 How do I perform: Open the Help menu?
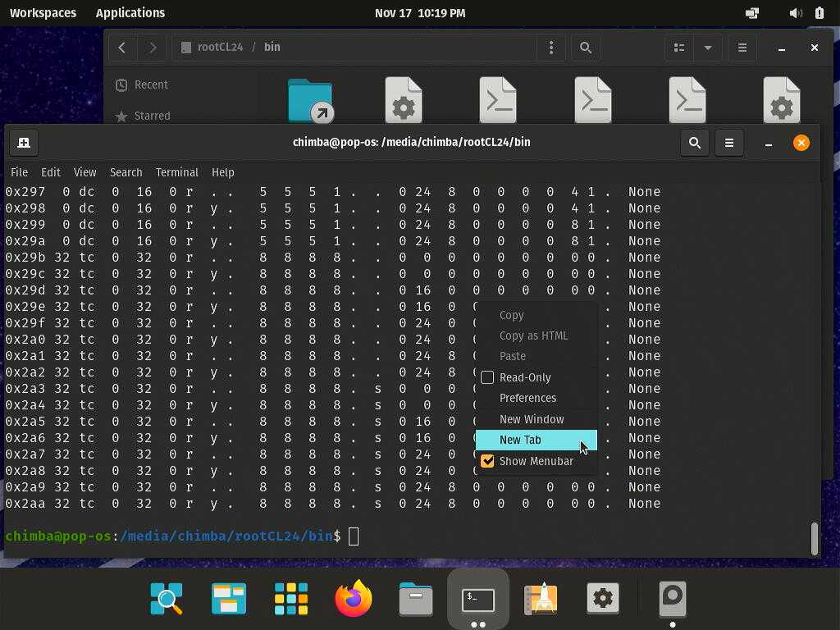point(223,172)
